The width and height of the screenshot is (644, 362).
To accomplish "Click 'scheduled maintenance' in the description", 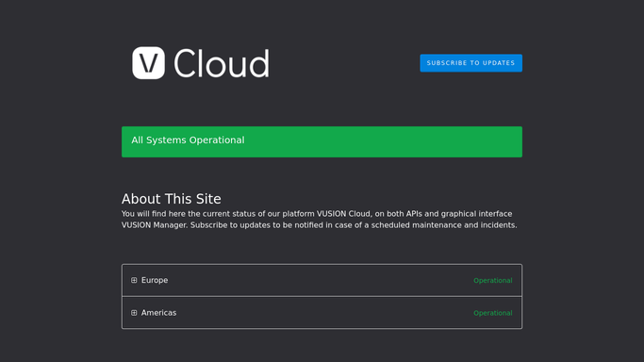I will (417, 225).
